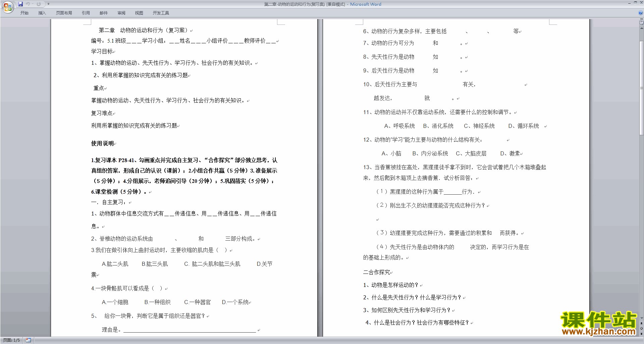Click the vertical scrollbar up arrow
The width and height of the screenshot is (644, 344).
pos(642,28)
